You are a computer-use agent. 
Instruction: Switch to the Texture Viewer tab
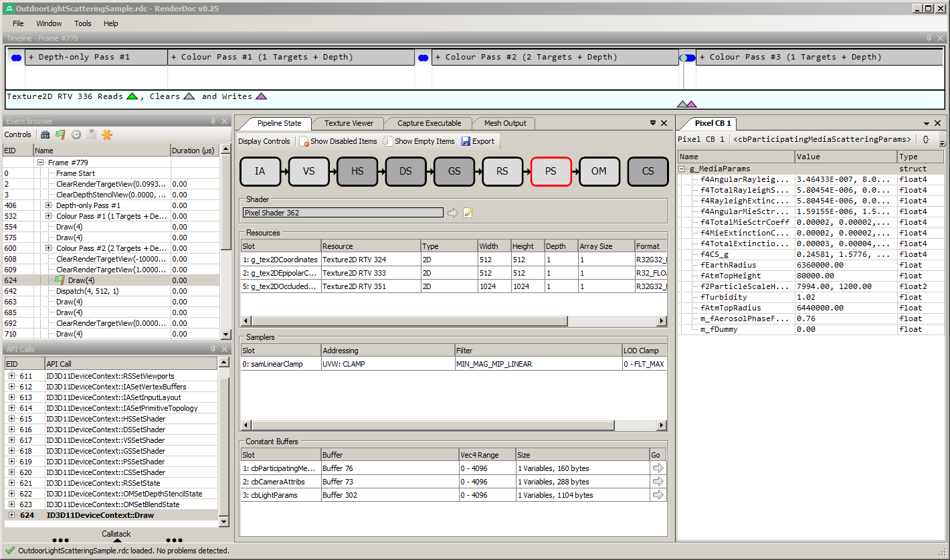[x=349, y=123]
